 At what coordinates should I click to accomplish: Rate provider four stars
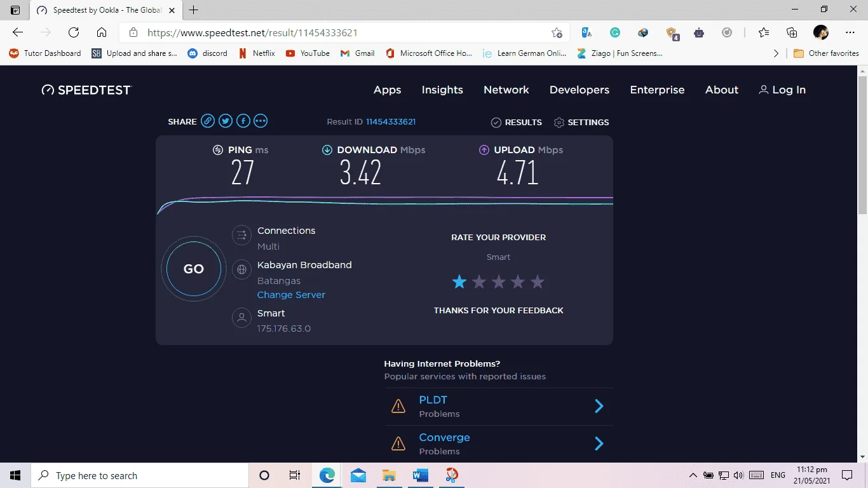(518, 281)
